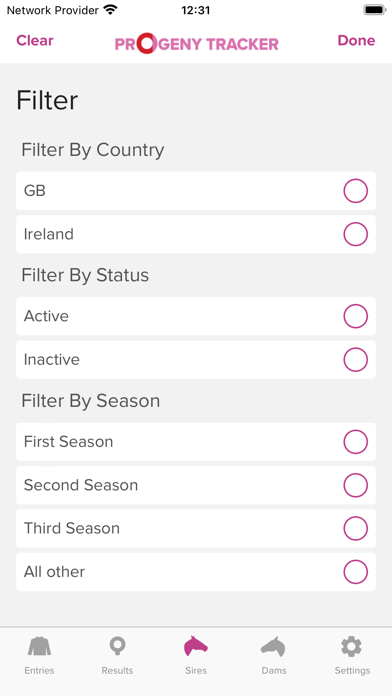This screenshot has width=392, height=696.
Task: Tap the Progeny Tracker logo
Action: tap(197, 44)
